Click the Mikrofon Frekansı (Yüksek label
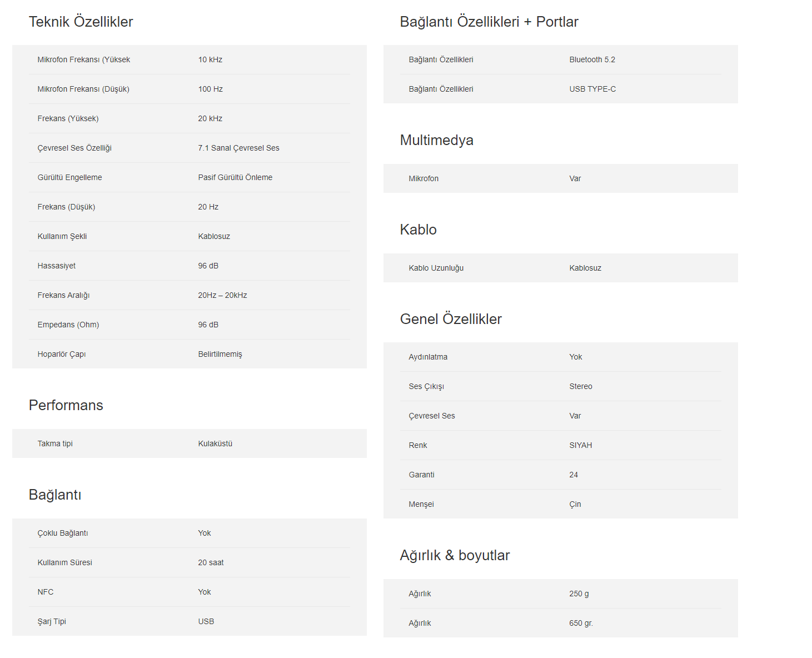The height and width of the screenshot is (658, 812). coord(83,59)
